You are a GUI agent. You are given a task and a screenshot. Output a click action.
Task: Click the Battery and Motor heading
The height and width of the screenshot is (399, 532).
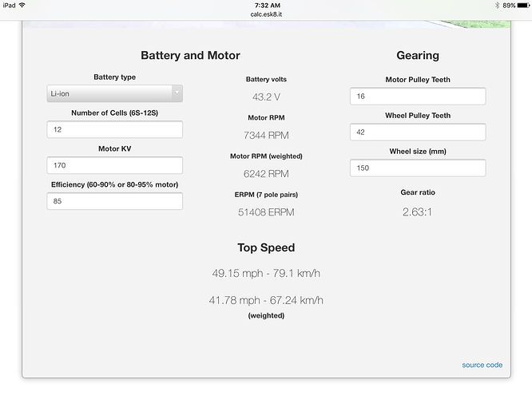coord(190,56)
